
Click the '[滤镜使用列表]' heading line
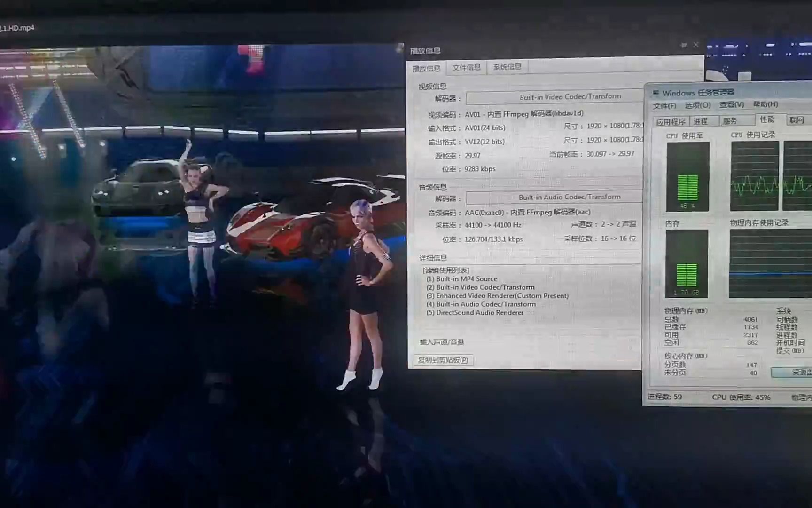446,270
